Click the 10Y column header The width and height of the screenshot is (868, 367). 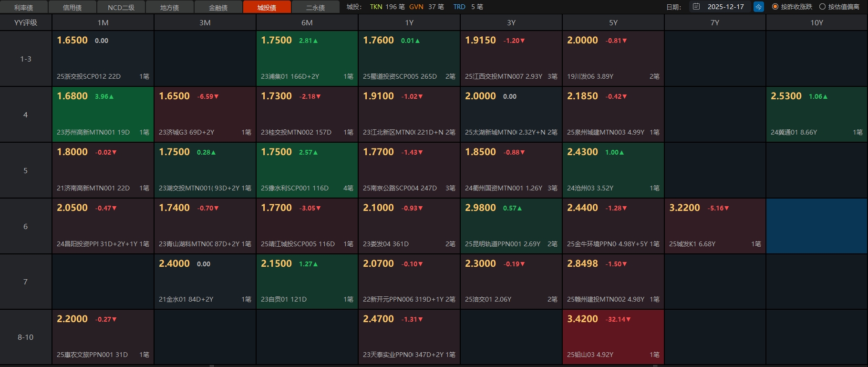tap(816, 22)
